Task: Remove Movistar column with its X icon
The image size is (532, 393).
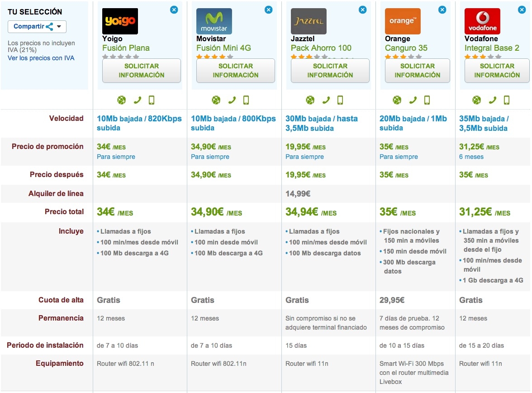Action: [268, 10]
